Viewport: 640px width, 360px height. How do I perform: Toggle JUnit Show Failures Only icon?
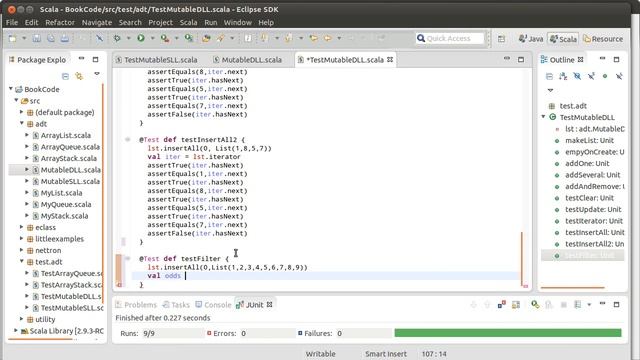pyautogui.click(x=502, y=304)
